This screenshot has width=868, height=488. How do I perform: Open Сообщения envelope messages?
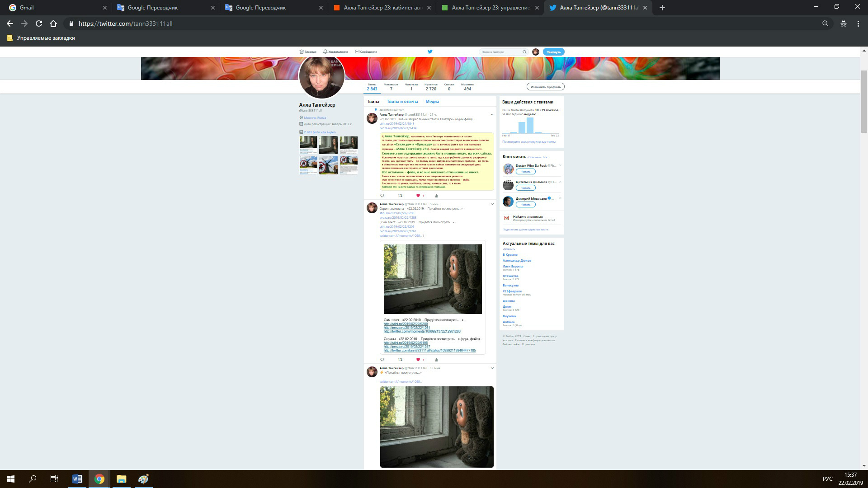click(x=366, y=52)
